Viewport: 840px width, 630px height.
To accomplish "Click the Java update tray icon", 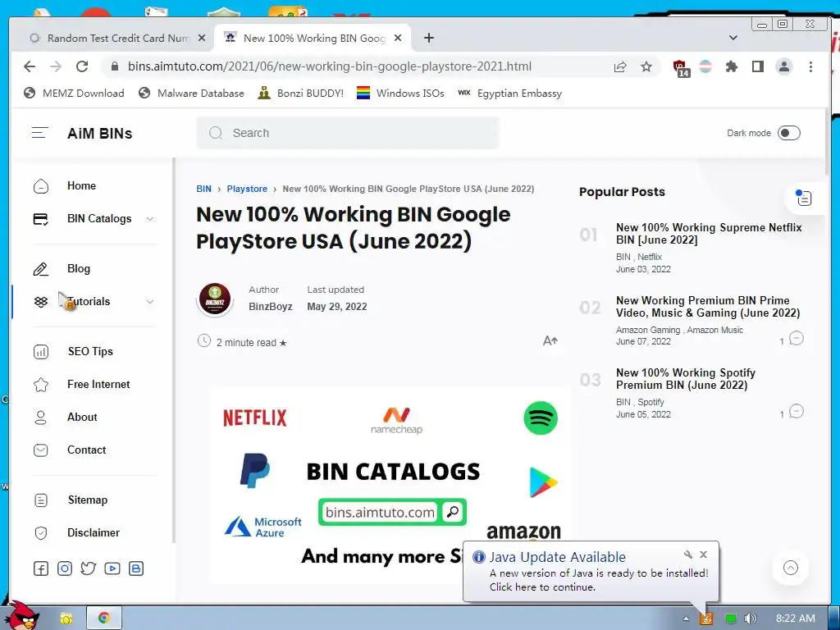I will click(x=706, y=619).
